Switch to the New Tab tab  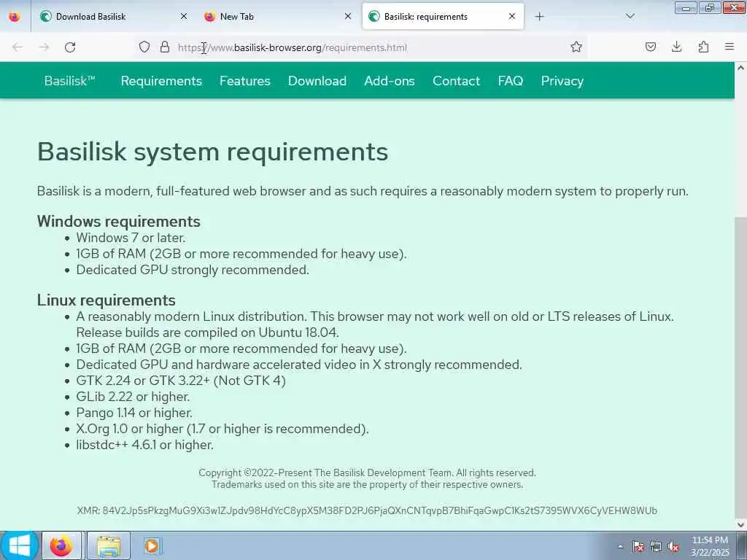click(x=278, y=17)
